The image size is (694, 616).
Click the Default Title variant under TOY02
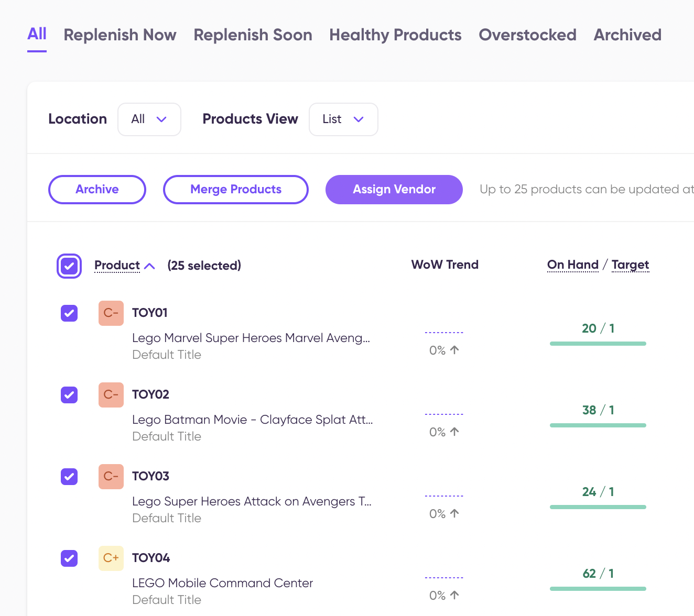tap(167, 436)
